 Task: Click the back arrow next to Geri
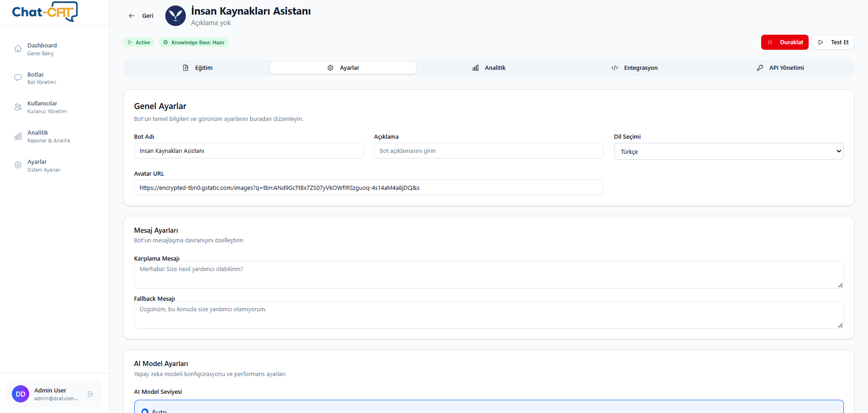132,16
